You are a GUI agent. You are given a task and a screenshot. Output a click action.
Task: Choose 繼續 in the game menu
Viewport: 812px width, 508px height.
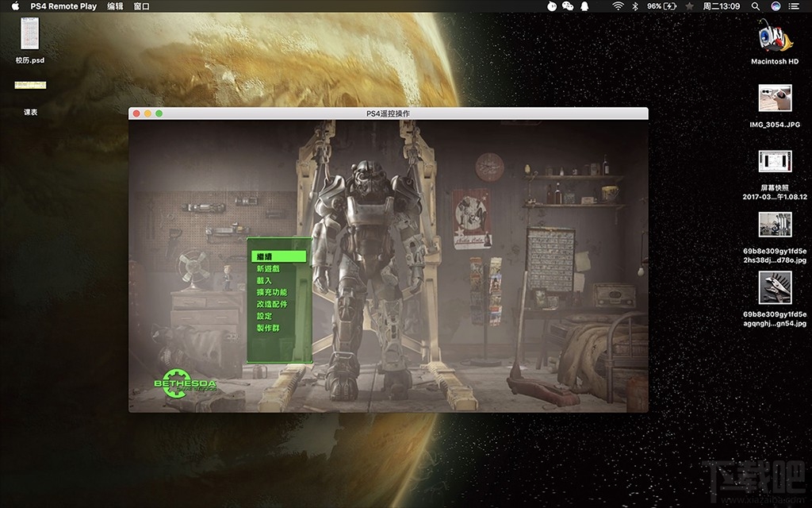tap(279, 256)
